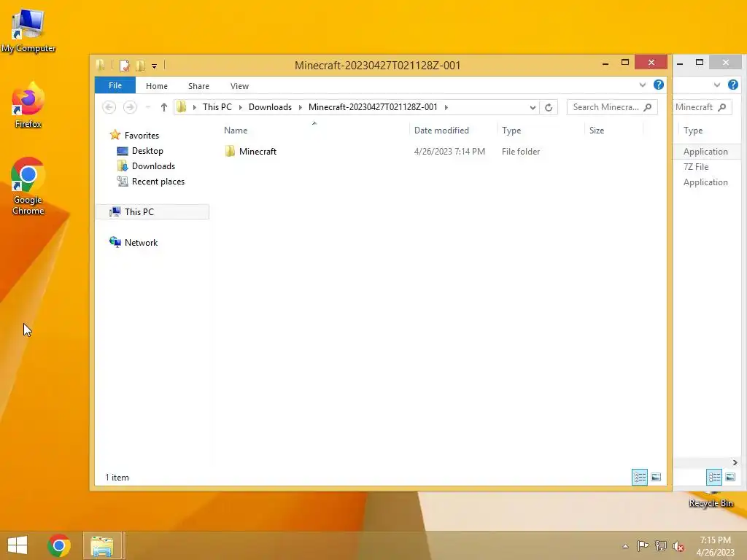Click the Properties icon in quick access toolbar
Image resolution: width=747 pixels, height=560 pixels.
point(124,65)
